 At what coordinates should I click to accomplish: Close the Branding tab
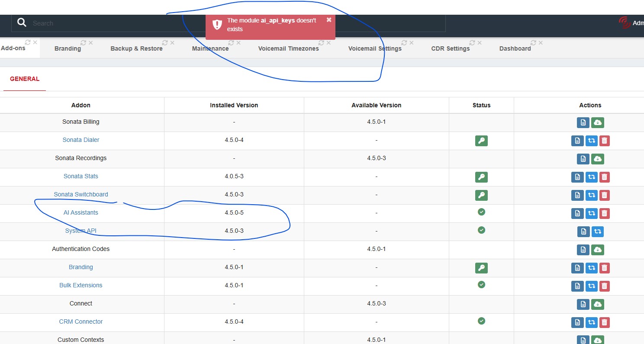90,42
